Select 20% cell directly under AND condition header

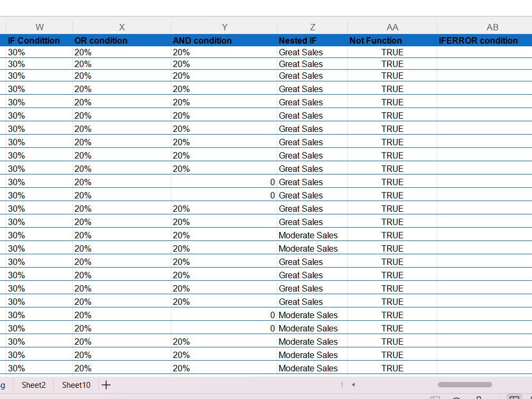225,52
